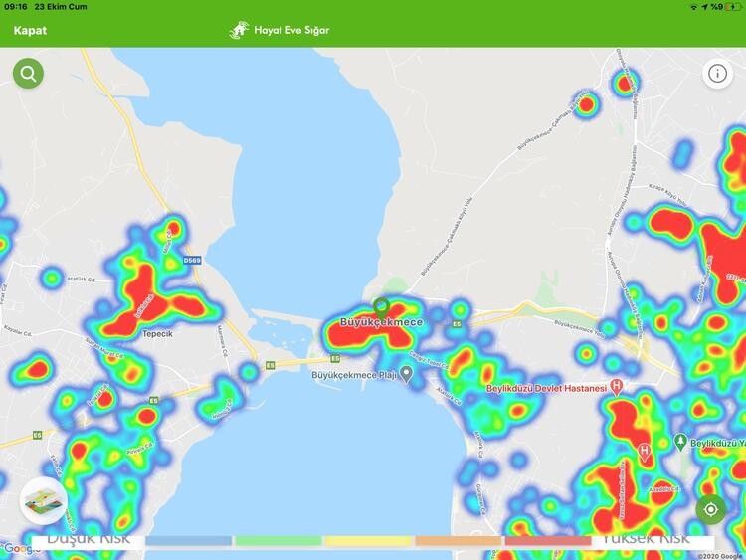Select the Atatürk Cd. street label
Image resolution: width=746 pixels, height=560 pixels.
[x=81, y=280]
